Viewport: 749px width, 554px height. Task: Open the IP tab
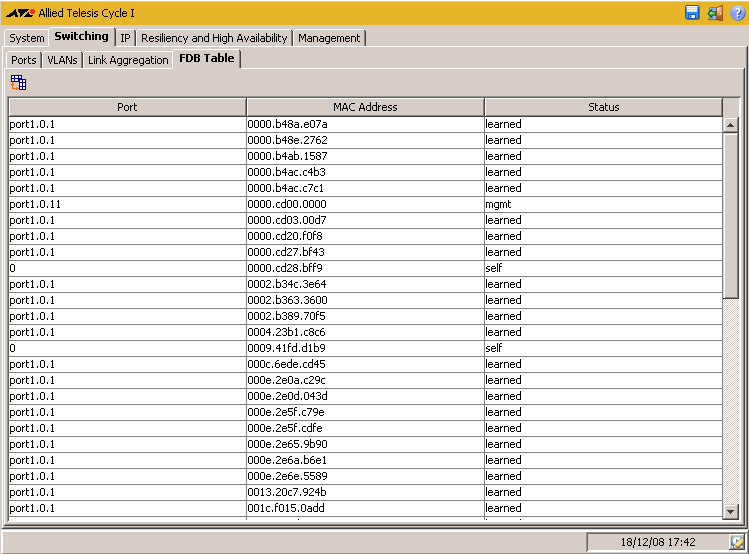point(125,38)
